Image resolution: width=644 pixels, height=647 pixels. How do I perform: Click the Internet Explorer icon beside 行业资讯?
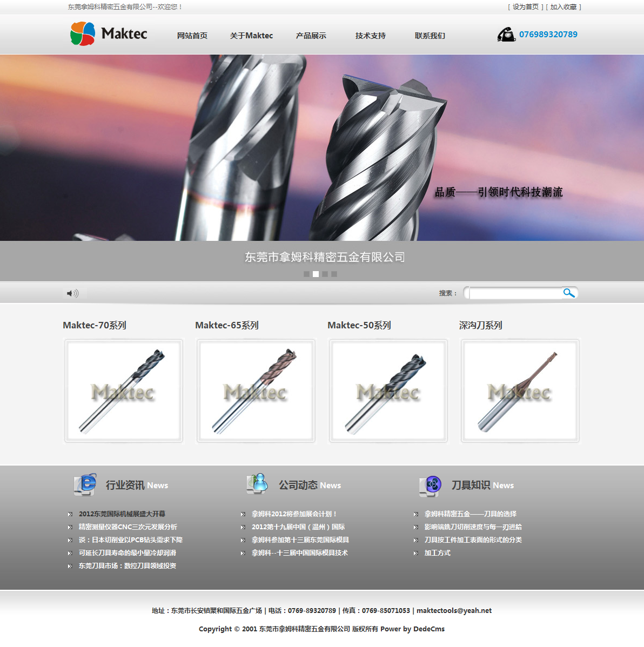click(x=85, y=484)
